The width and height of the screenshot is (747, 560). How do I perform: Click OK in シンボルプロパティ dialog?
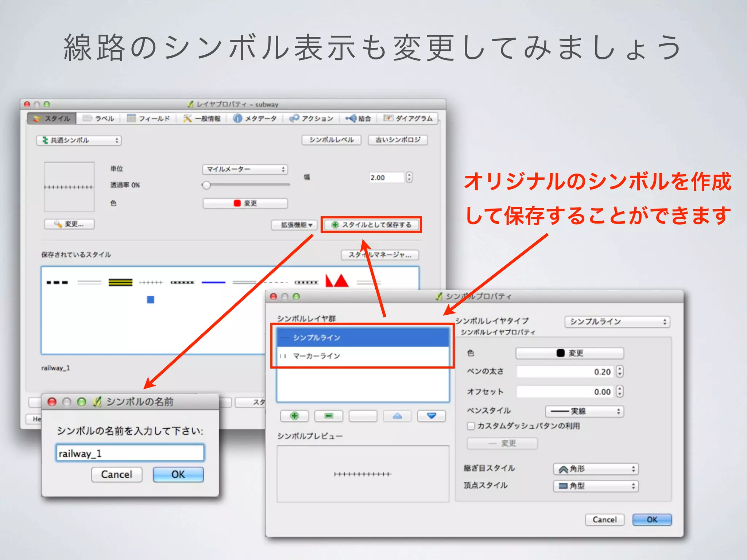point(652,520)
